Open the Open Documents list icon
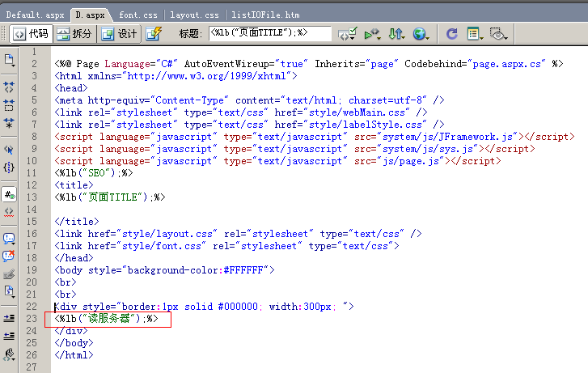The image size is (588, 373). tap(9, 60)
